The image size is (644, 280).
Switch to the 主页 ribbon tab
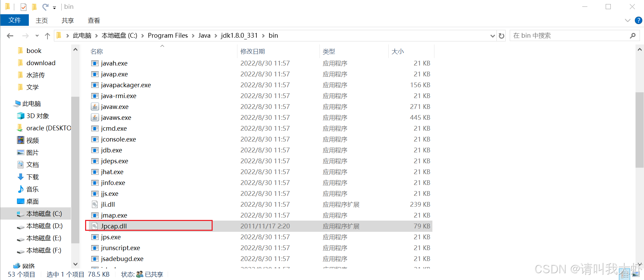[x=42, y=21]
